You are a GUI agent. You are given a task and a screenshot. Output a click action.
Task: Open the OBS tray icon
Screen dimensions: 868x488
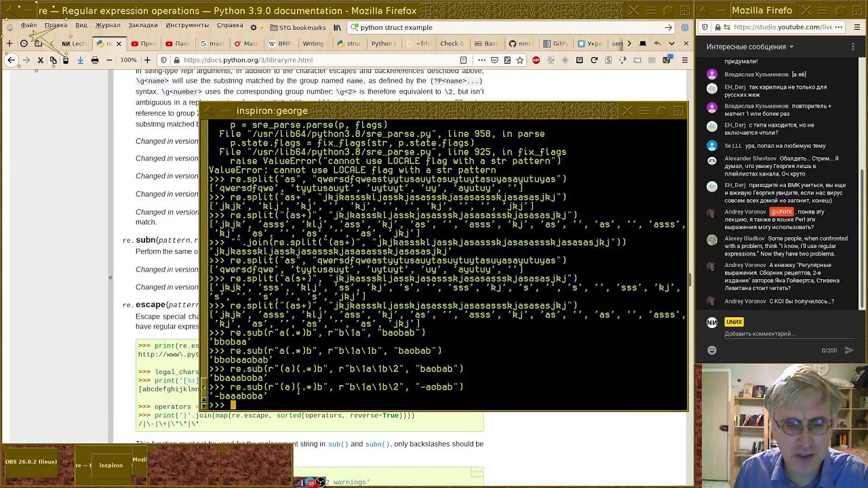tap(320, 483)
